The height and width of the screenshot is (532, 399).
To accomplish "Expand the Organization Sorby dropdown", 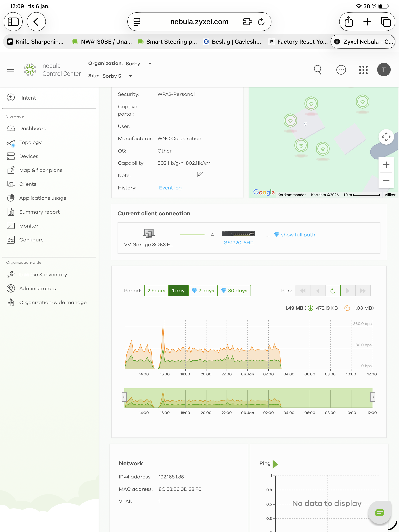I will tap(150, 63).
